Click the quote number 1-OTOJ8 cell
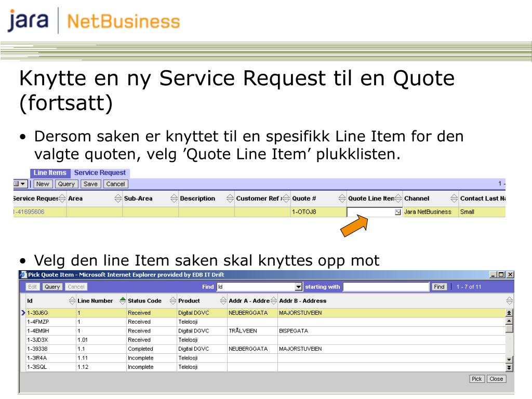This screenshot has height=399, width=532. tap(318, 212)
